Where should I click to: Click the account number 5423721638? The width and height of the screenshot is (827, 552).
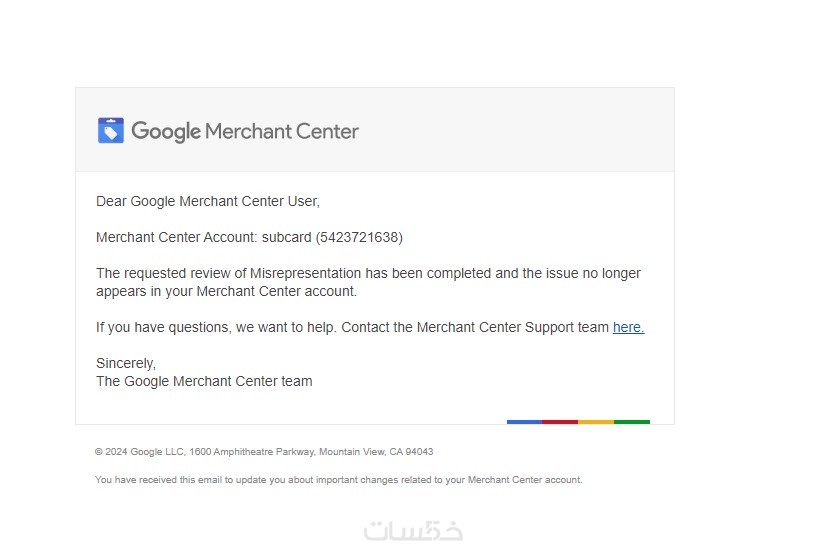pyautogui.click(x=359, y=237)
